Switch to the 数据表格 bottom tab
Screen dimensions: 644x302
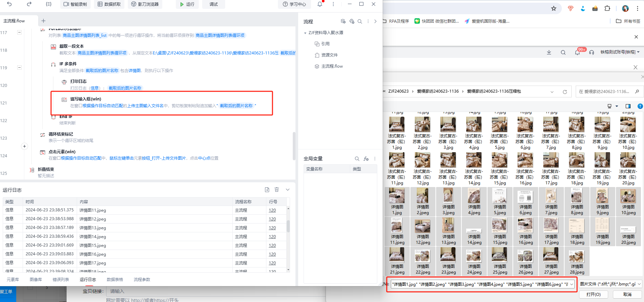pos(115,280)
